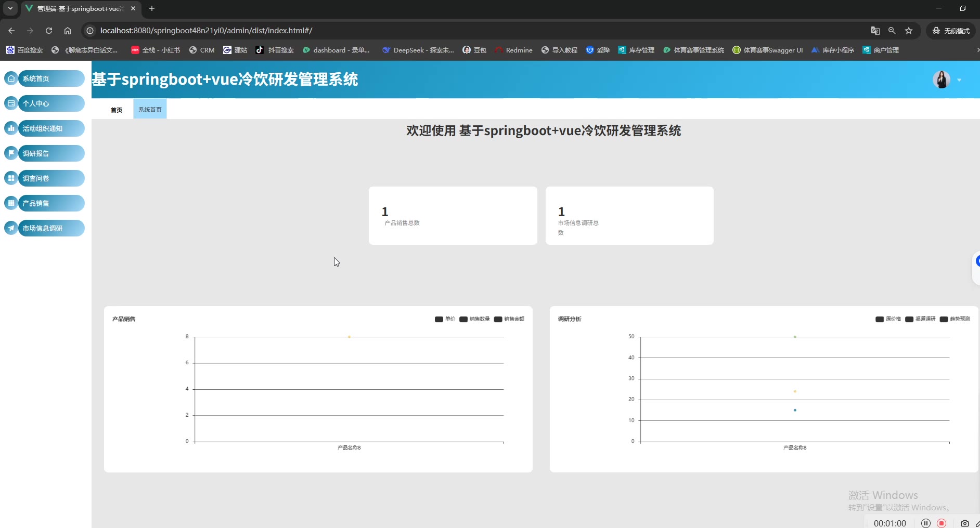This screenshot has width=980, height=528.
Task: Open the 体育赛事管理系统 bookmark
Action: click(693, 50)
